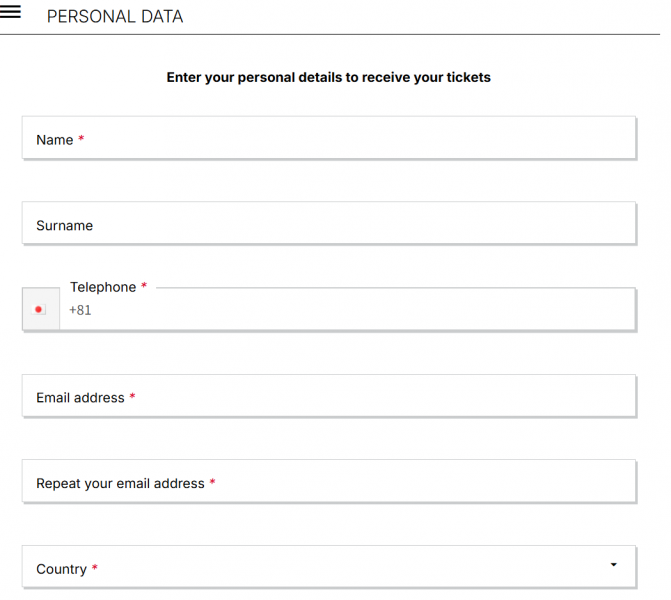The width and height of the screenshot is (671, 600).
Task: Click the PERSONAL DATA page title
Action: tap(115, 17)
